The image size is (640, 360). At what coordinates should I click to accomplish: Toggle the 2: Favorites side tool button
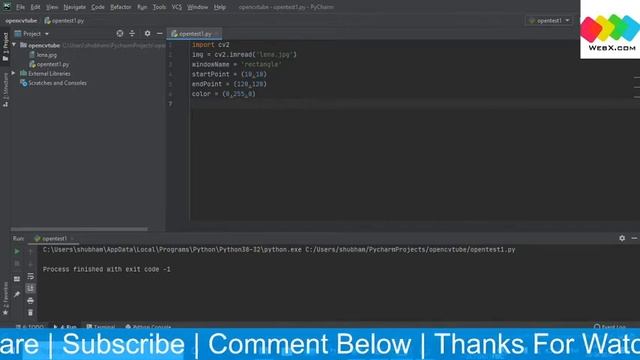tap(5, 298)
